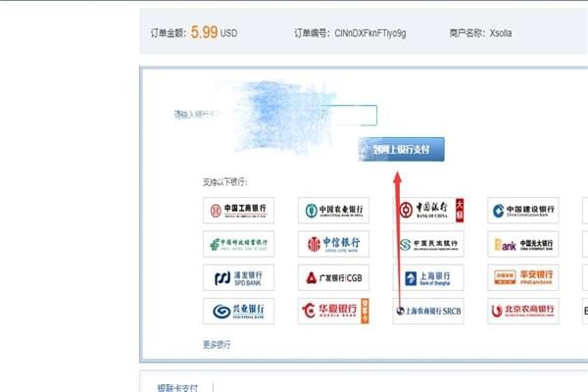Choose Beijing Rural Commercial Bank 北京农商银行
Screen dimensions: 588x392
pos(524,312)
